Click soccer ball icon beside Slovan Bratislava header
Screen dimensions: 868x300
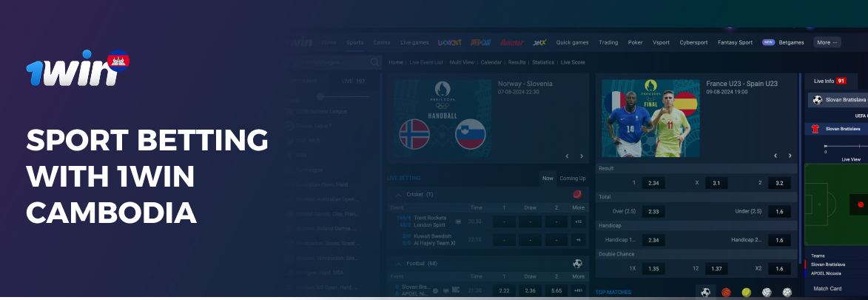[817, 100]
